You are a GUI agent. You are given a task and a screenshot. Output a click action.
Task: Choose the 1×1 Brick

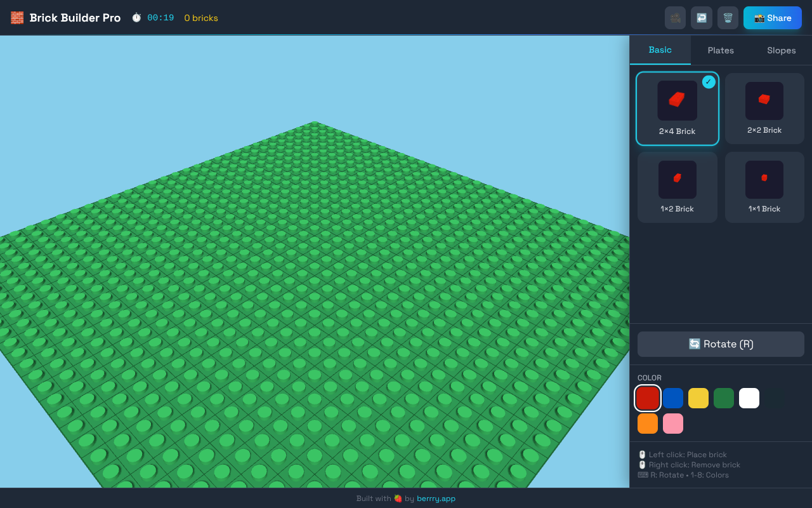(x=764, y=187)
